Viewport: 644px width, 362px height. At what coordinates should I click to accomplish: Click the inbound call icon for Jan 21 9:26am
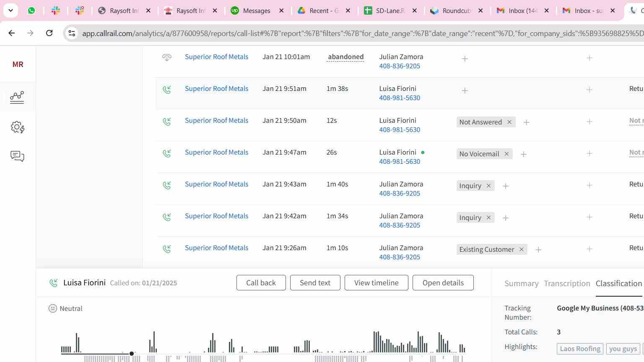click(167, 248)
